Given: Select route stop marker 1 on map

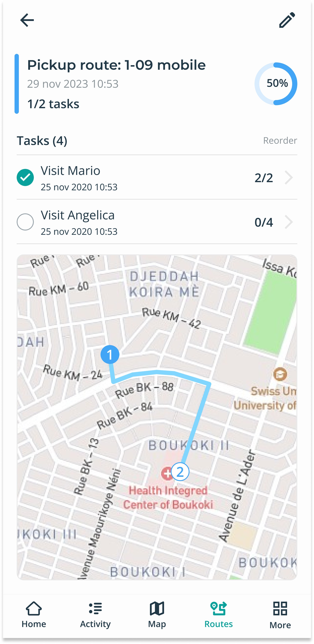Looking at the screenshot, I should click(x=110, y=354).
